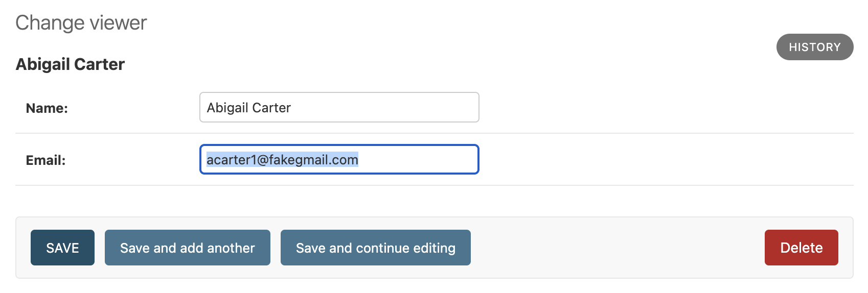The height and width of the screenshot is (293, 868).
Task: Click the gray submit bar beside Delete
Action: (613, 248)
